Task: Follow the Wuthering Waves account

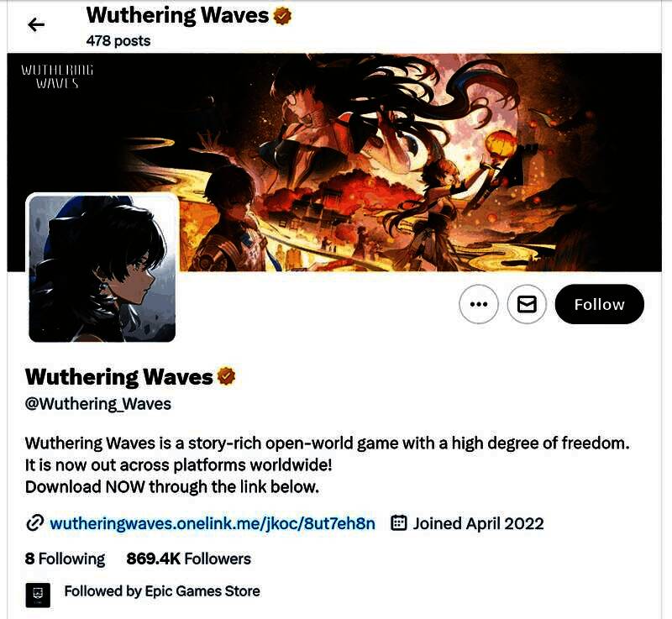Action: pyautogui.click(x=599, y=304)
